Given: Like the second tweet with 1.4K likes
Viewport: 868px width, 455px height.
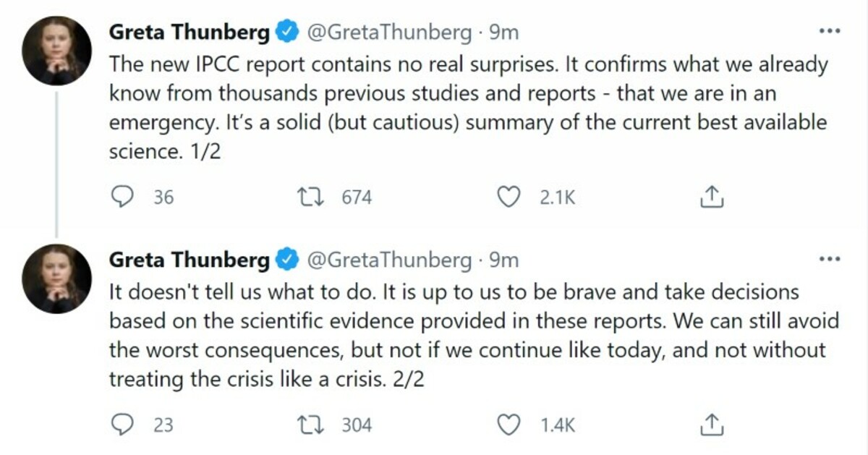Looking at the screenshot, I should pos(511,425).
